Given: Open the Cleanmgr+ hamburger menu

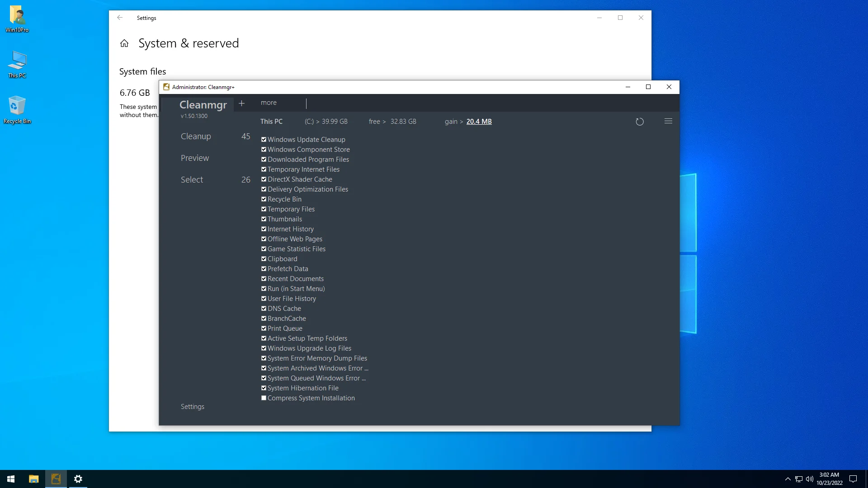Looking at the screenshot, I should click(x=670, y=122).
